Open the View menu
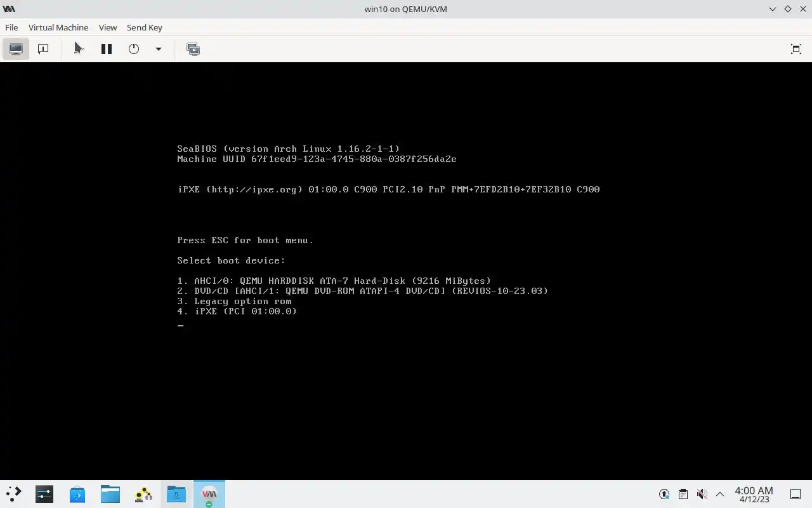812x508 pixels. (x=108, y=27)
